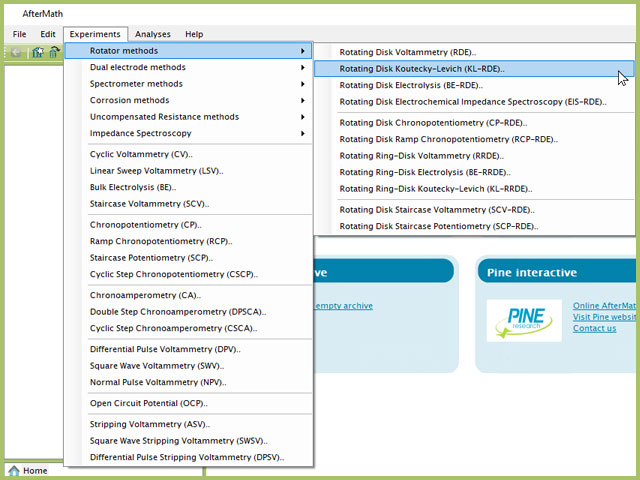The image size is (640, 480).
Task: Close the Experiments menu
Action: tap(95, 34)
